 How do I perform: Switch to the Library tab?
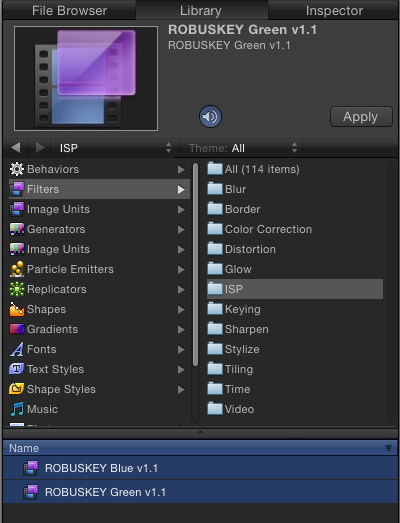coord(201,10)
